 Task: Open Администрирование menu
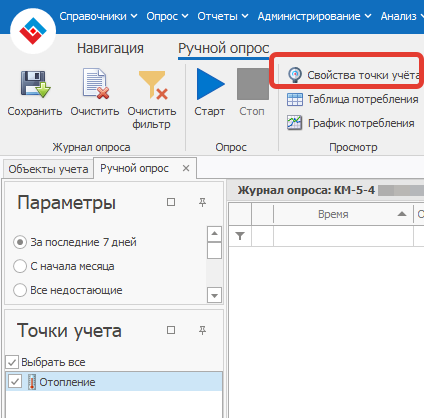tap(314, 16)
